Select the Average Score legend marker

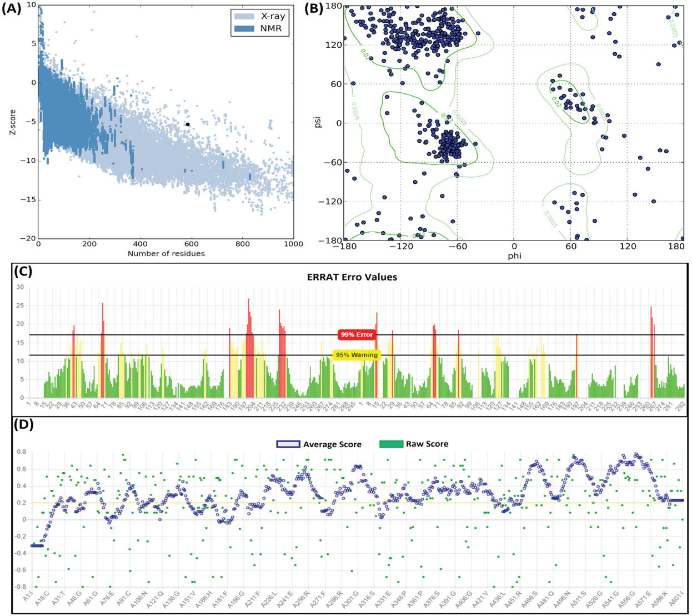coord(288,444)
